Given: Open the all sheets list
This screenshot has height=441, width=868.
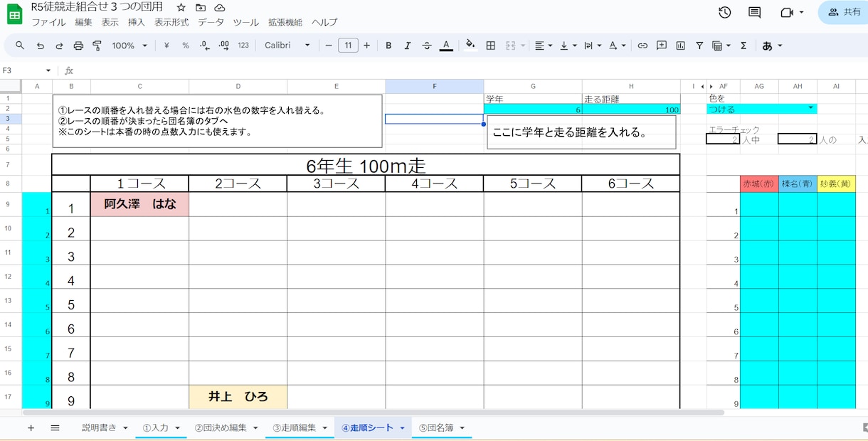Looking at the screenshot, I should click(x=55, y=427).
